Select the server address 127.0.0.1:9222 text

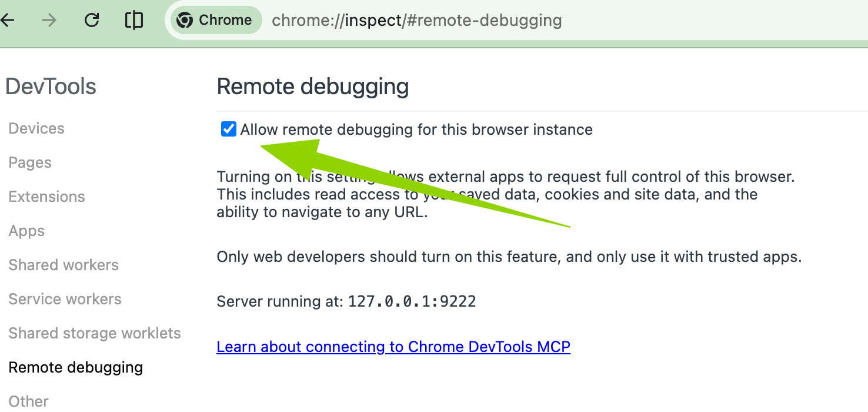[412, 301]
